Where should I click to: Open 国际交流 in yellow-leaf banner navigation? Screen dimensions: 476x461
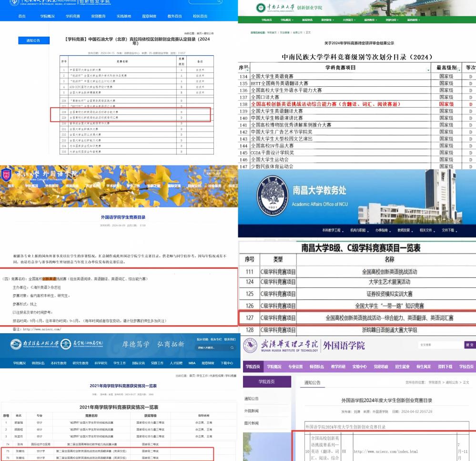tap(174, 185)
